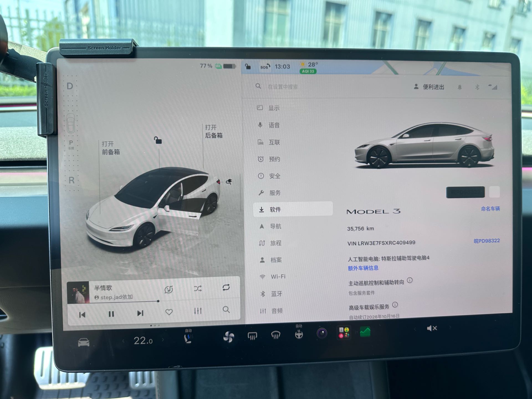
Task: Click 命名车辆 name vehicle link
Action: pyautogui.click(x=490, y=209)
